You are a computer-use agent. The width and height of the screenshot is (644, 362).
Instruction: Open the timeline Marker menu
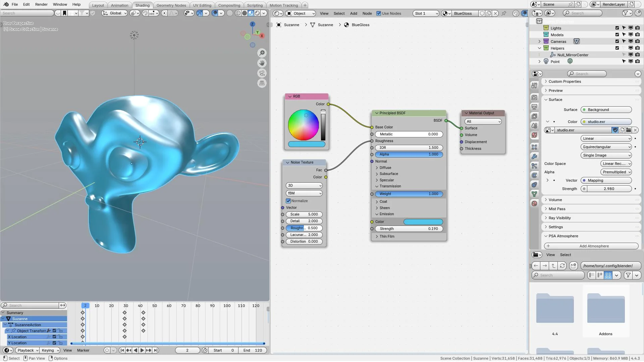coord(83,350)
